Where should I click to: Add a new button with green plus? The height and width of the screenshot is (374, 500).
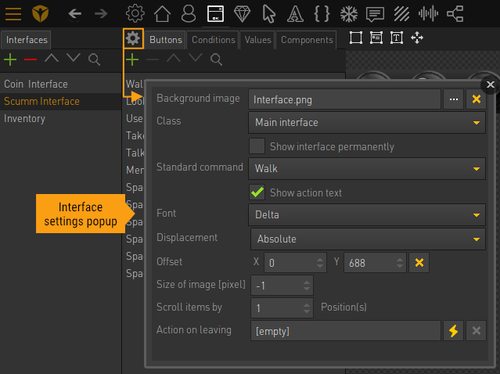(x=132, y=59)
